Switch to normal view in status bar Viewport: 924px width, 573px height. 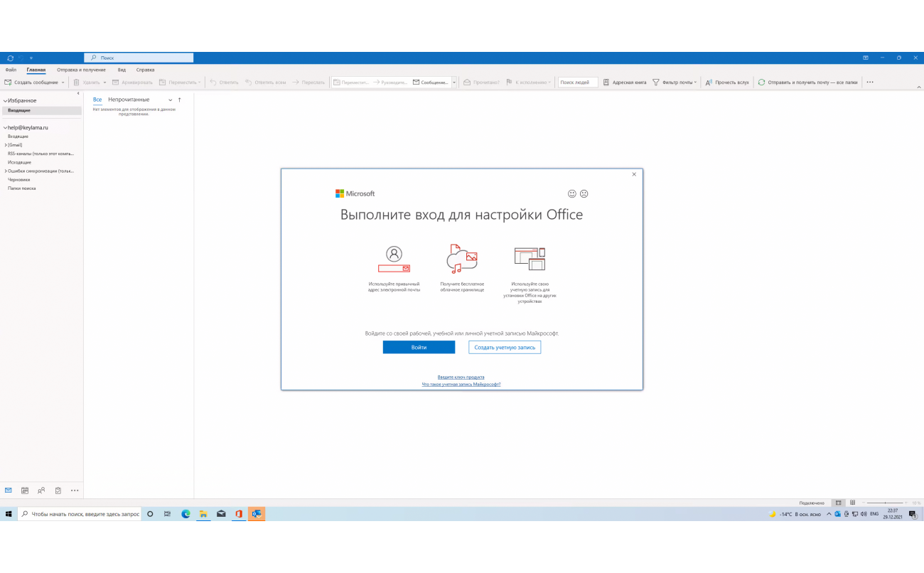click(838, 503)
